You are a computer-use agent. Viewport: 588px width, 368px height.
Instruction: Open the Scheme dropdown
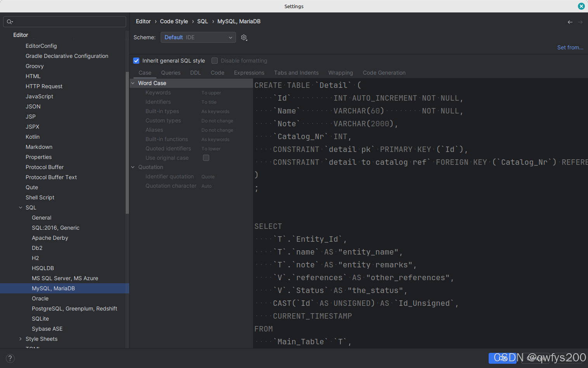pos(198,37)
